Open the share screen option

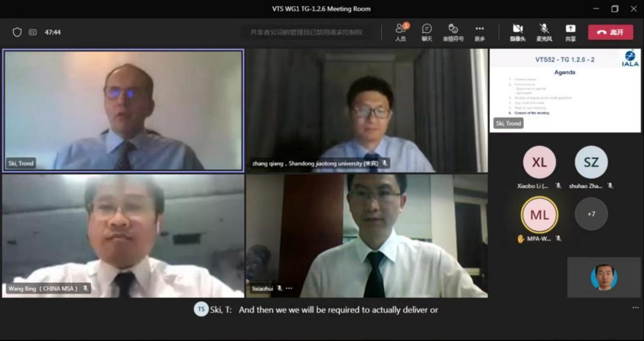click(571, 32)
